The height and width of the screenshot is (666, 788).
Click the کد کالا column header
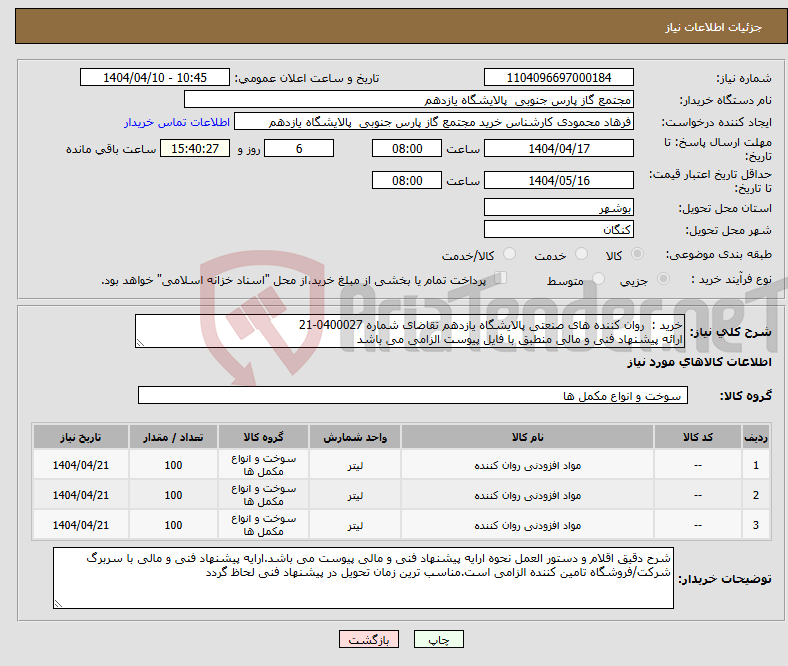[698, 437]
